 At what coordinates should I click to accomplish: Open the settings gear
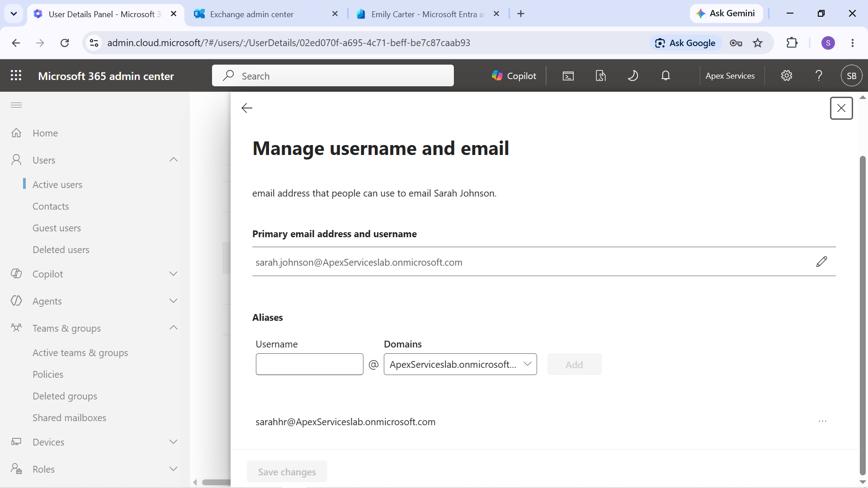[x=787, y=76]
